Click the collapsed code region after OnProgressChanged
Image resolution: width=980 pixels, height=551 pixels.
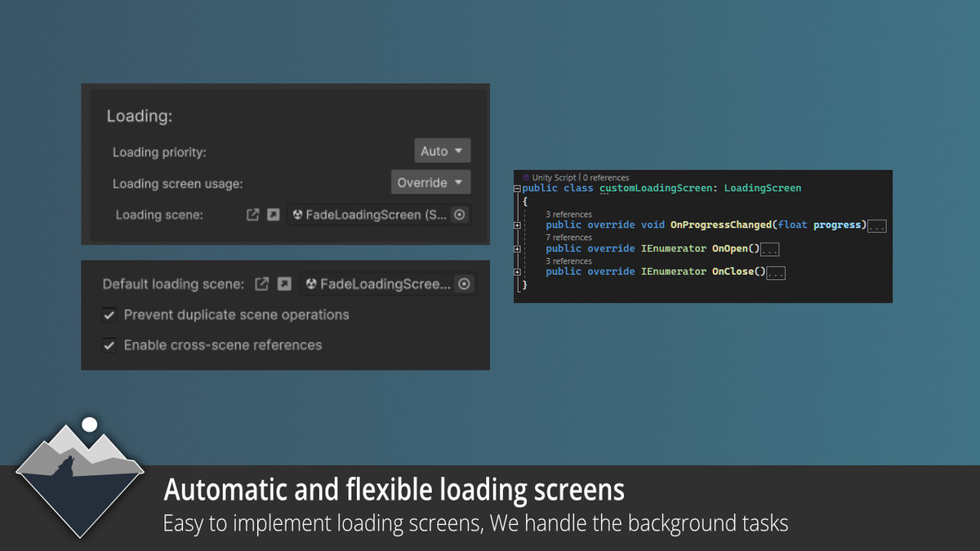pyautogui.click(x=876, y=225)
